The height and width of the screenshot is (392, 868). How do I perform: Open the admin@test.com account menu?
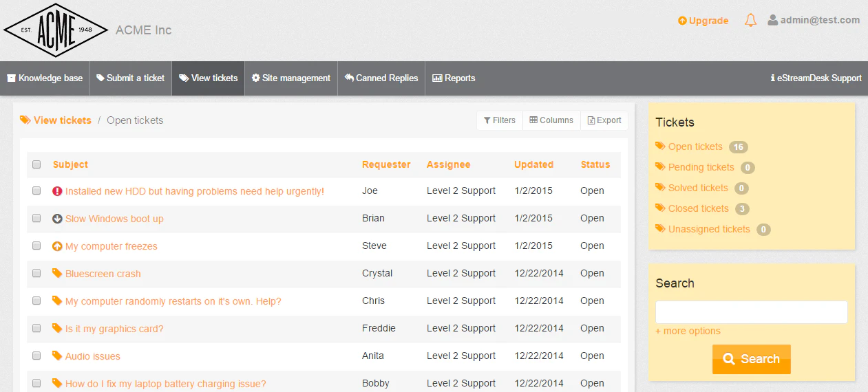(x=814, y=20)
